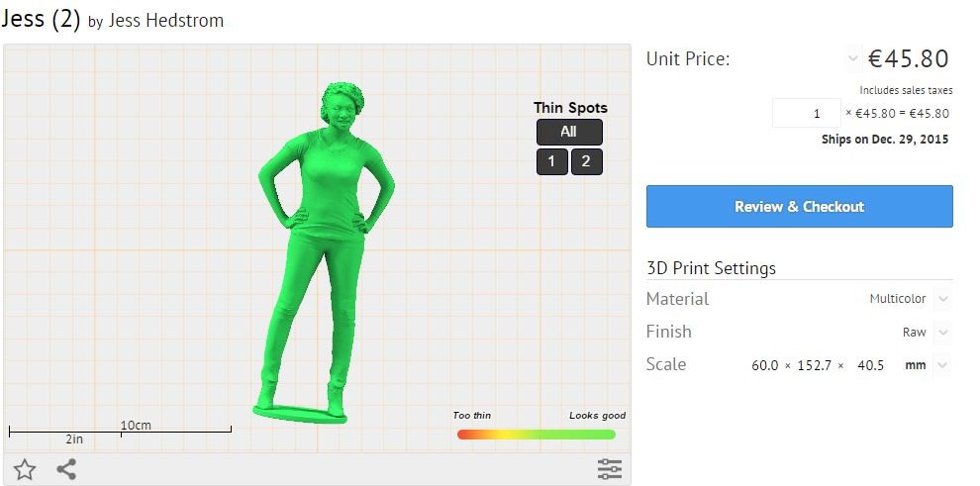Viewport: 980px width, 486px height.
Task: Expand the Material Multicolor dropdown
Action: [x=943, y=299]
